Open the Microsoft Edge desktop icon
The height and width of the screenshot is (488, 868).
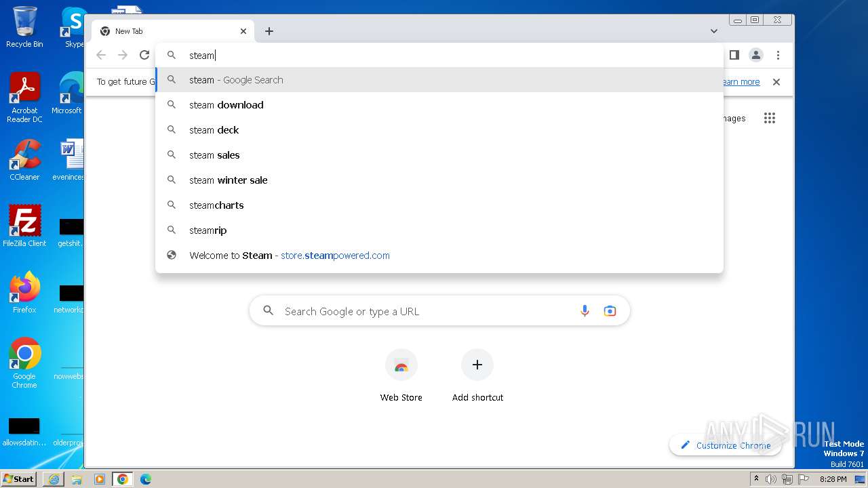68,94
